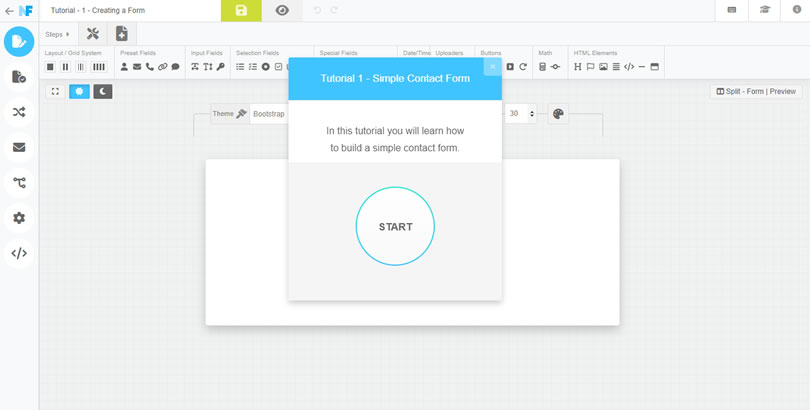Expand the Steps dropdown

[57, 35]
